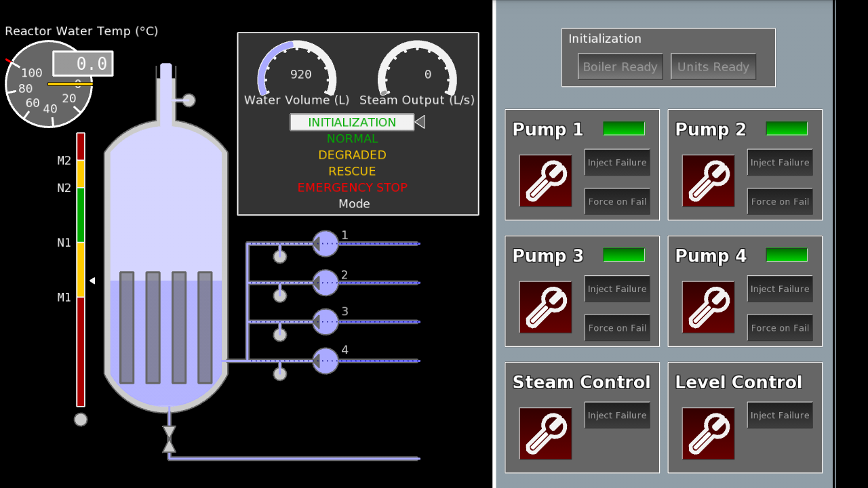The image size is (868, 488).
Task: Click the Units Ready button
Action: [x=713, y=66]
